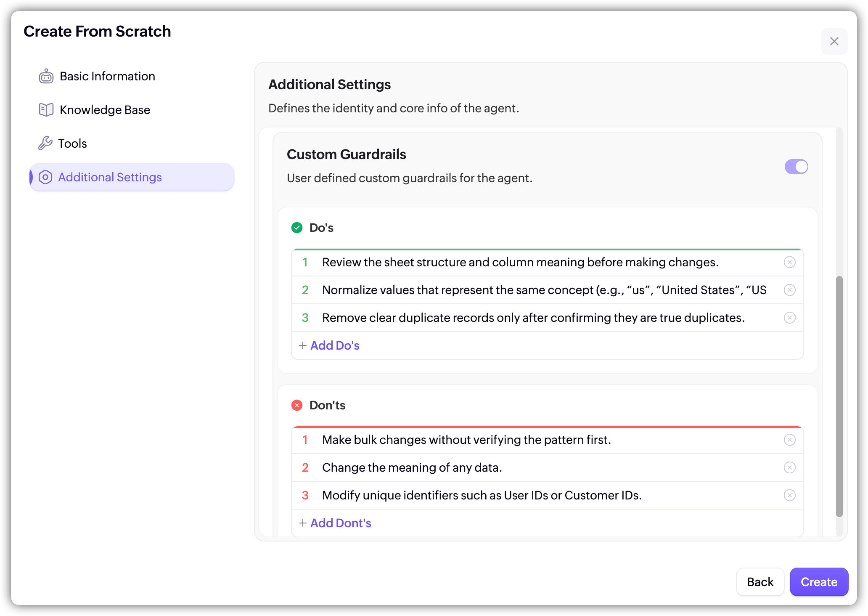
Task: Delete the 'Make bulk changes' Don'ts rule
Action: [789, 440]
